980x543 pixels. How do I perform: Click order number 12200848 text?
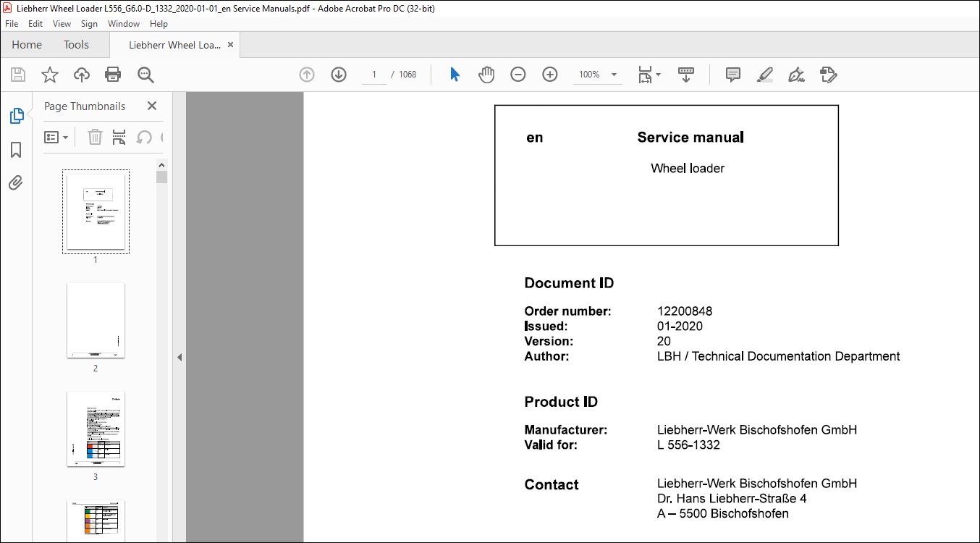[x=685, y=311]
